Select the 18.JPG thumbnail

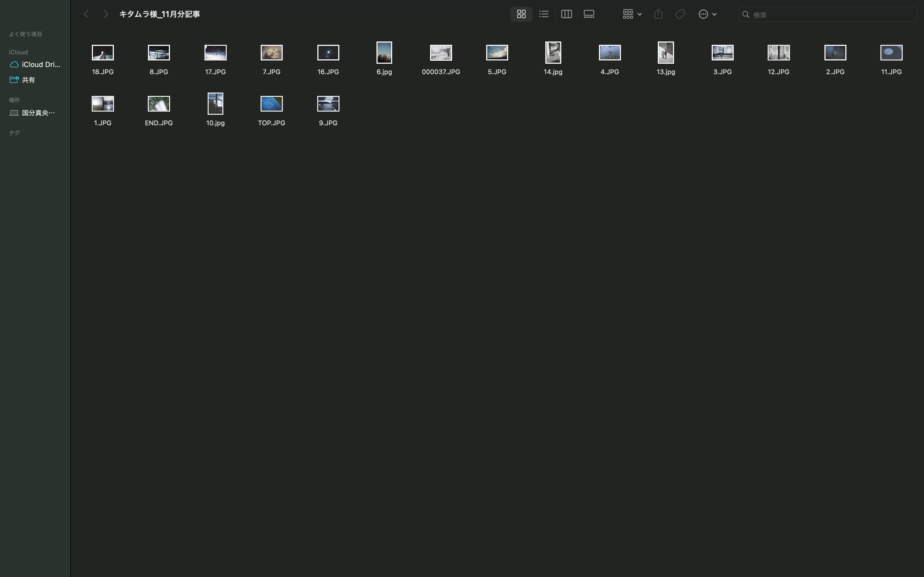tap(103, 53)
